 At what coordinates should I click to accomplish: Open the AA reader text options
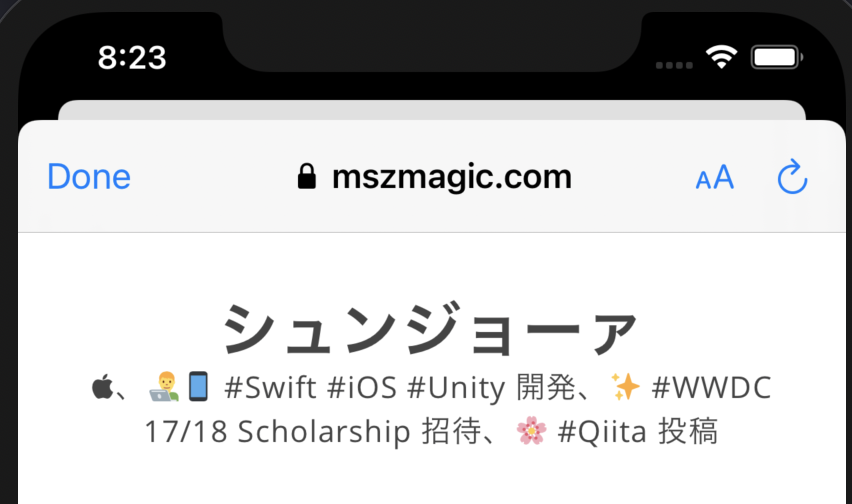click(715, 178)
